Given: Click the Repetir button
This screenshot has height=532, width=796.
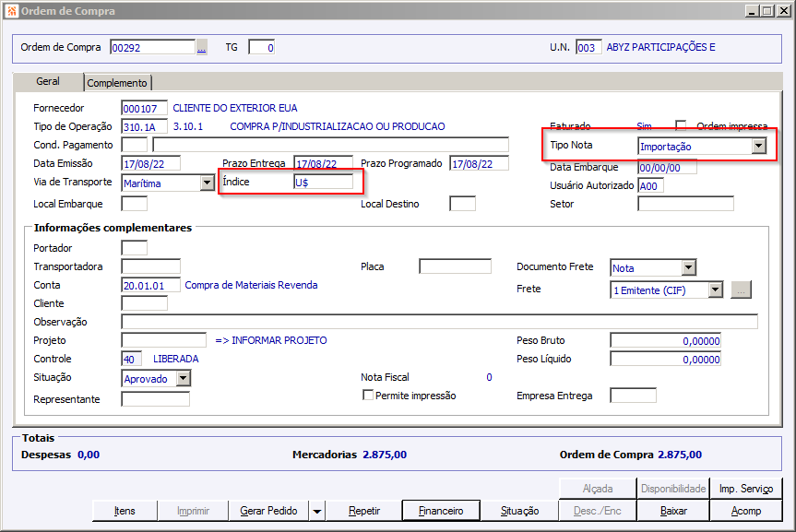Looking at the screenshot, I should [x=364, y=511].
